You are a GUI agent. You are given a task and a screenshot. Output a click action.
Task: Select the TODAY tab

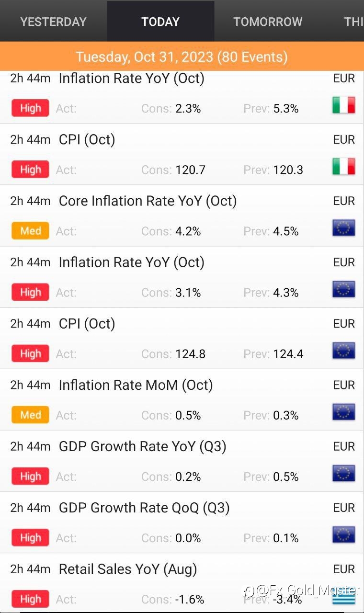click(160, 22)
